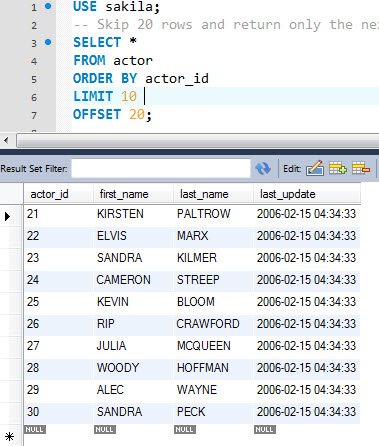
Task: Click the delete selected rows icon
Action: pos(361,168)
